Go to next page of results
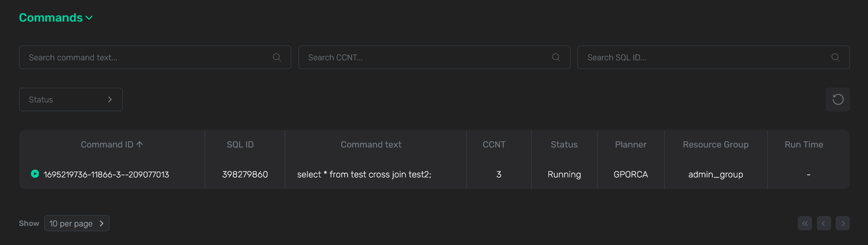This screenshot has height=245, width=868. 843,223
